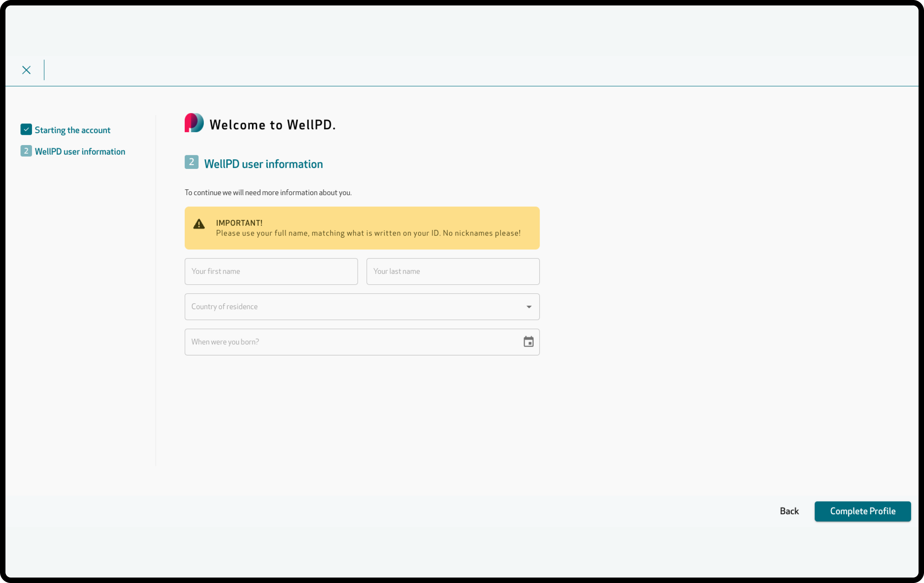Viewport: 924px width, 583px height.
Task: Go Back to the previous step
Action: pyautogui.click(x=789, y=511)
